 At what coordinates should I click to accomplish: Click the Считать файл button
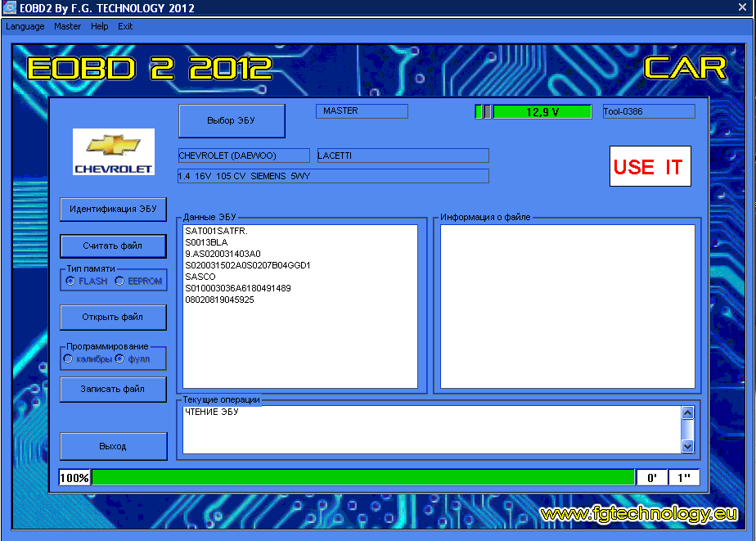[113, 246]
